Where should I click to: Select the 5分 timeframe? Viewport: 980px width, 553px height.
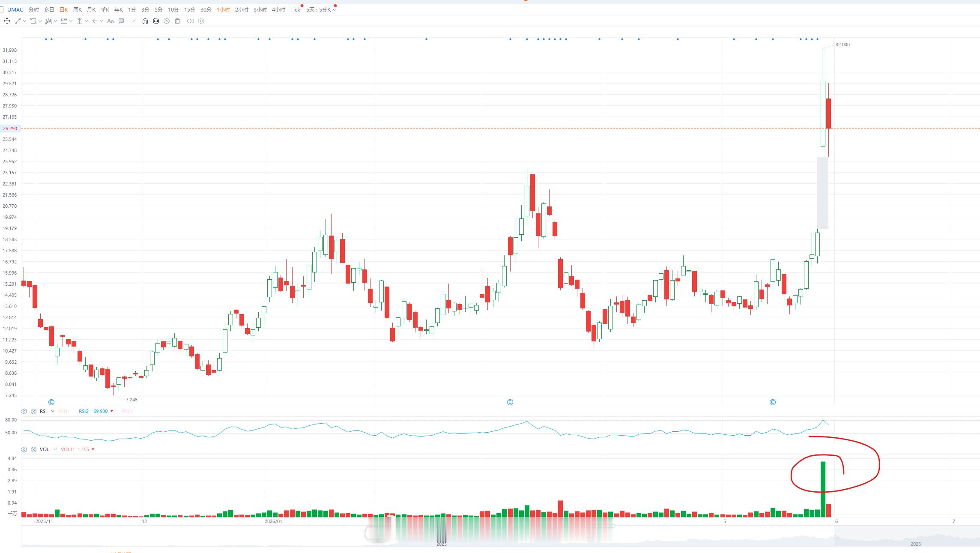(x=158, y=9)
